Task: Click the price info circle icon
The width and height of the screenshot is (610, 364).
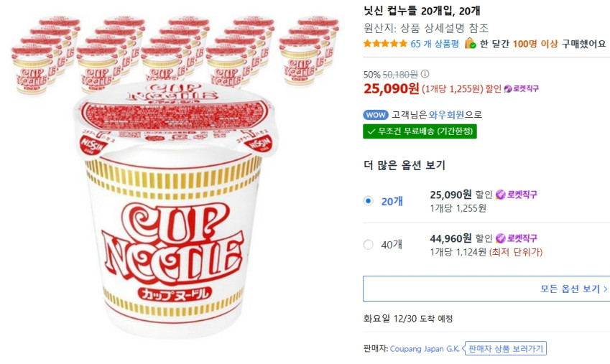Action: point(425,74)
